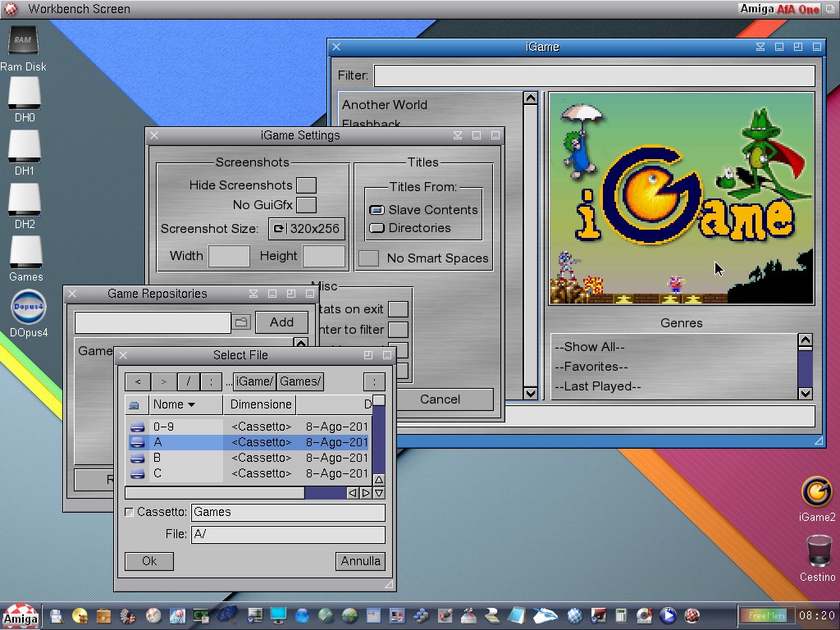840x630 pixels.
Task: Open the Screenshot Size 320x256 cycle selector
Action: tap(307, 229)
